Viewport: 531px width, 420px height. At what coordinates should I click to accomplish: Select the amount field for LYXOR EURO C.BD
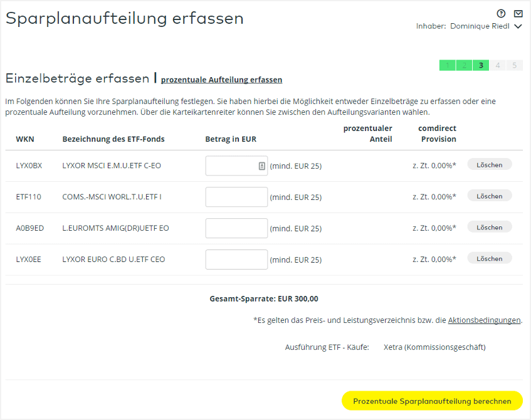tap(236, 260)
